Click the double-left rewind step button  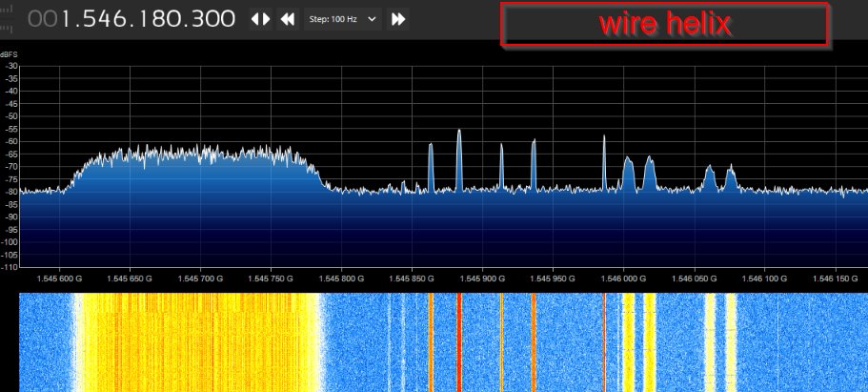click(288, 19)
